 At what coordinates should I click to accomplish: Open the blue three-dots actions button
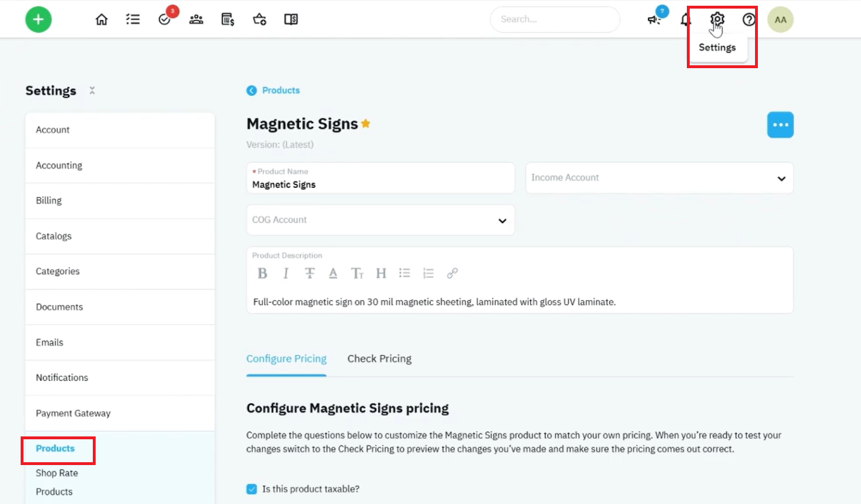click(x=780, y=125)
